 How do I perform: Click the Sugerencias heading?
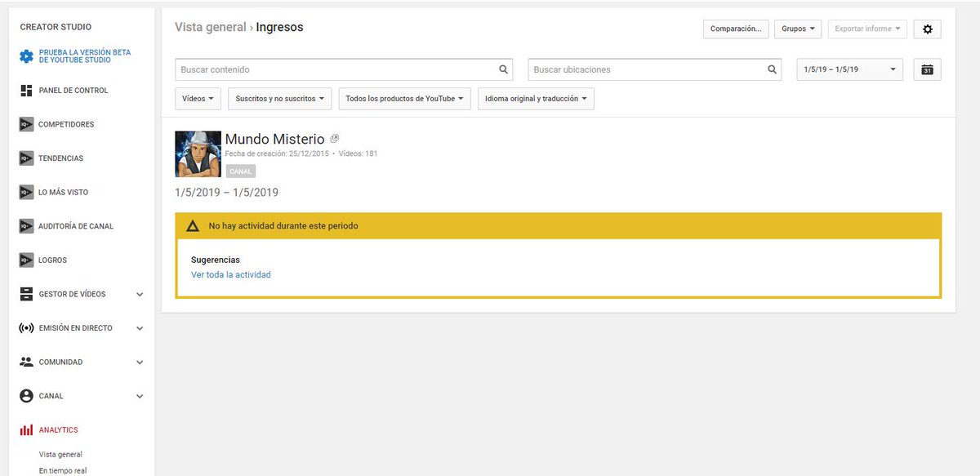point(216,260)
